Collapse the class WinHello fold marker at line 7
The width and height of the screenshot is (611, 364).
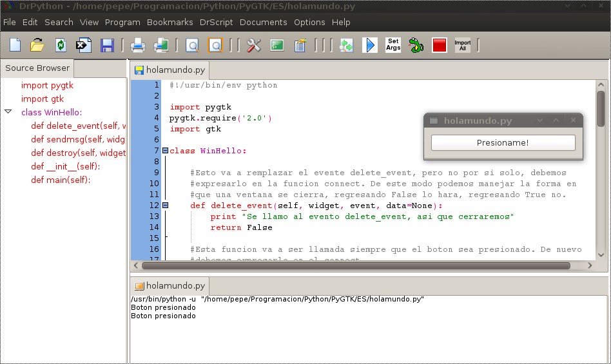point(165,150)
